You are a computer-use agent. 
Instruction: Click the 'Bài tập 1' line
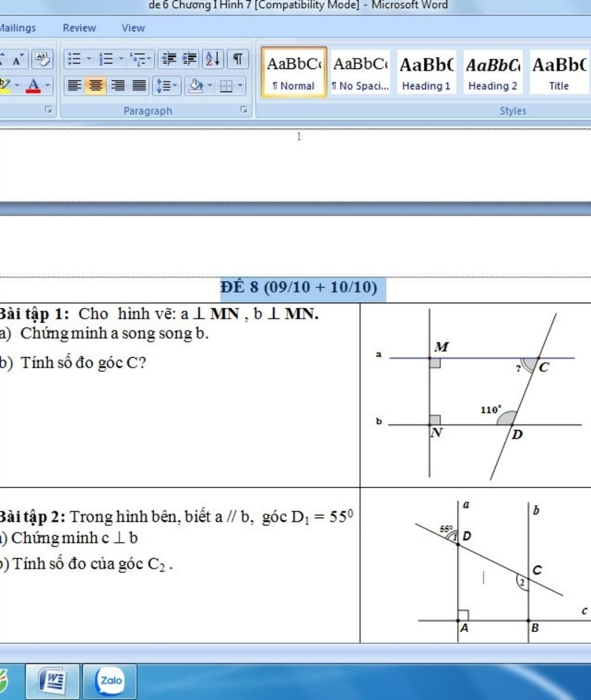[159, 314]
